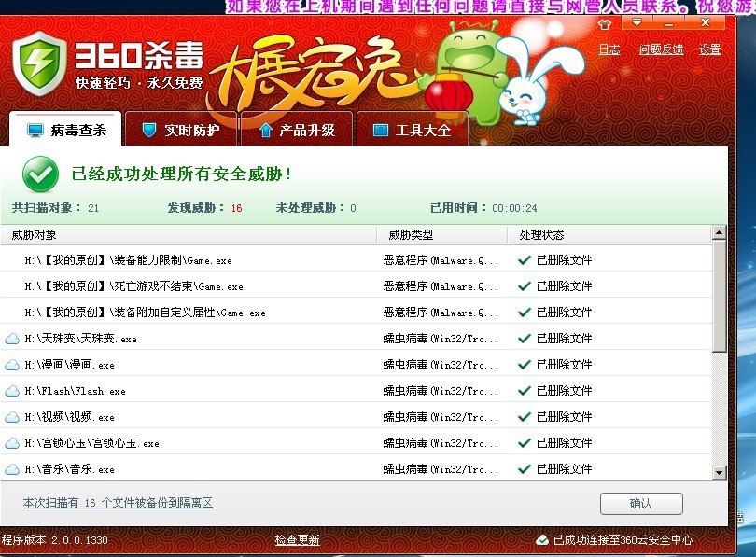756x557 pixels.
Task: Select the H:\音乐\音乐.exe path
Action: click(x=69, y=469)
